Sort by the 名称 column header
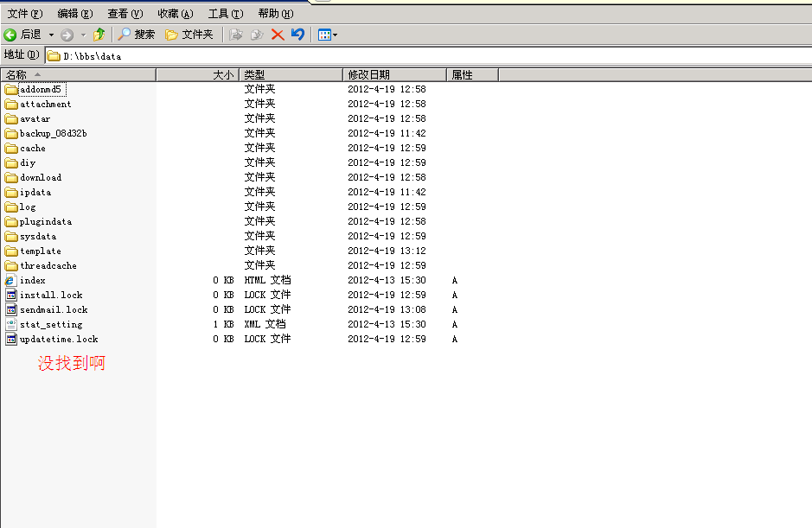812x528 pixels. [78, 75]
